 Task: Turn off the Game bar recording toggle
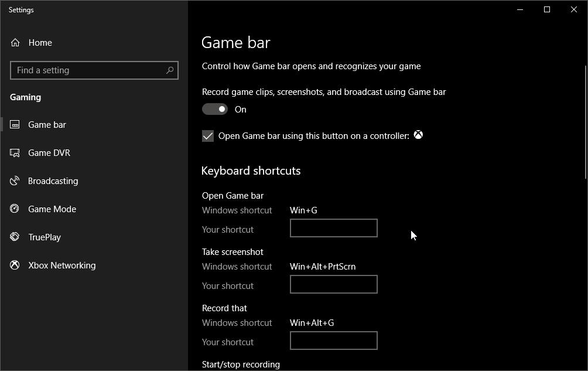point(215,109)
